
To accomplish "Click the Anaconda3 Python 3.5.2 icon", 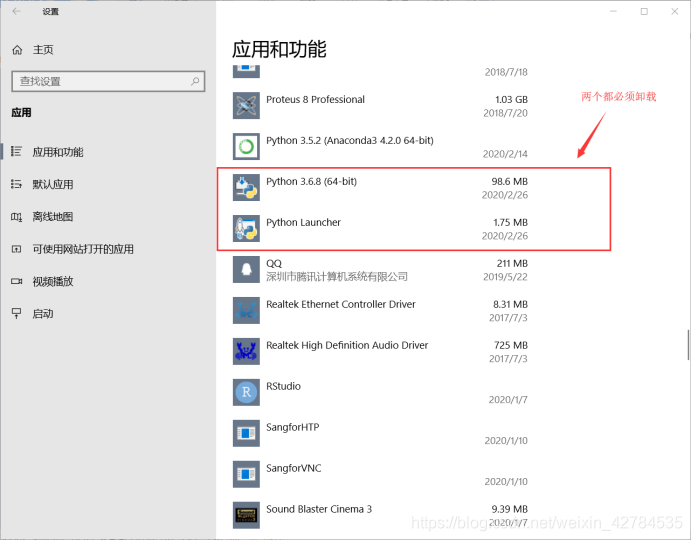I will pos(246,147).
